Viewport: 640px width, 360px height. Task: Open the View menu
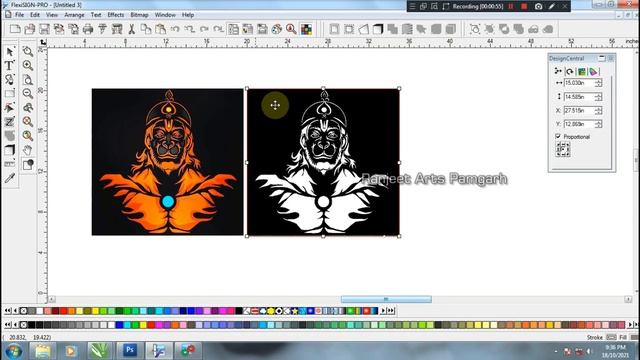tap(51, 15)
